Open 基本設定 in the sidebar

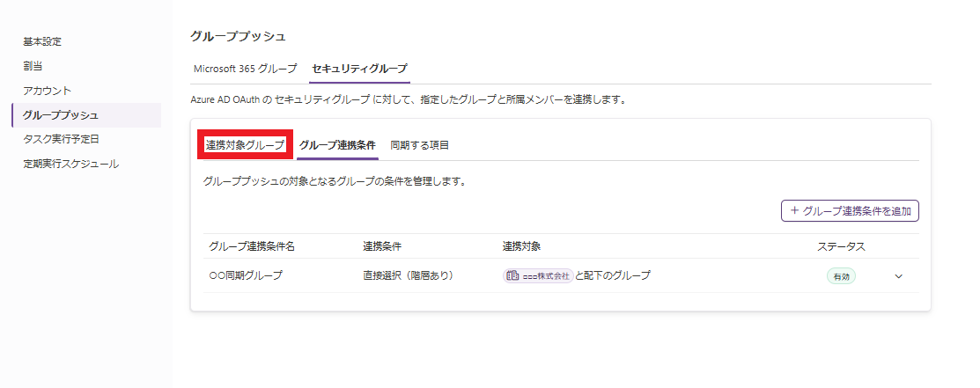[42, 41]
